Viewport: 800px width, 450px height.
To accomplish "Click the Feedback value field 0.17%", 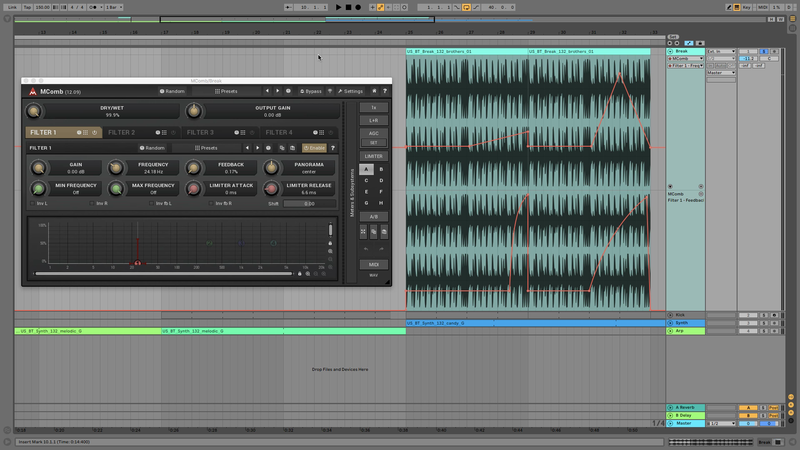I will 231,171.
